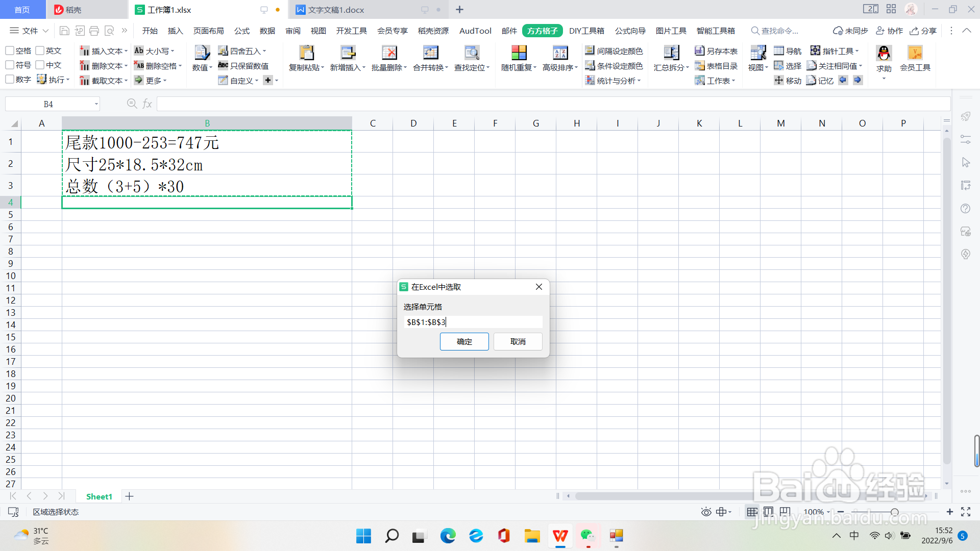
Task: Click the 合并转换 icon
Action: pyautogui.click(x=430, y=53)
